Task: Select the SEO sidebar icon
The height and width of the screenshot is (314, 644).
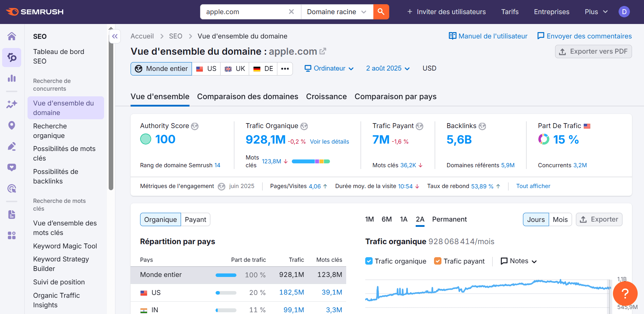Action: click(12, 57)
